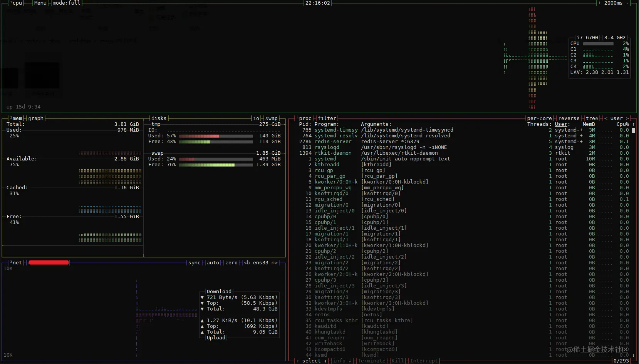This screenshot has width=639, height=364.
Task: Click right arrow beside user sort field
Action: click(627, 118)
